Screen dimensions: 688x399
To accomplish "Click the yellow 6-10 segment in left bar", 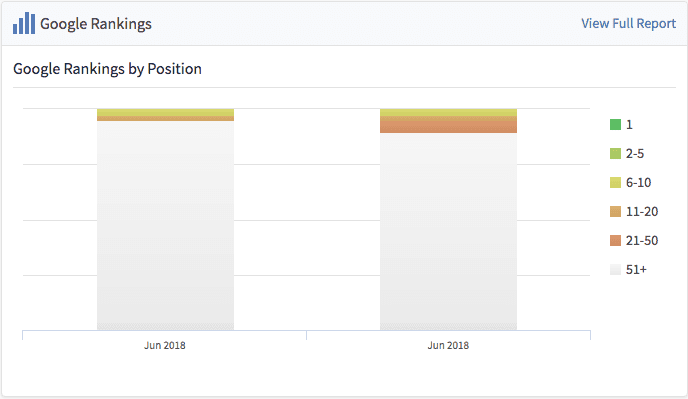I will point(165,112).
